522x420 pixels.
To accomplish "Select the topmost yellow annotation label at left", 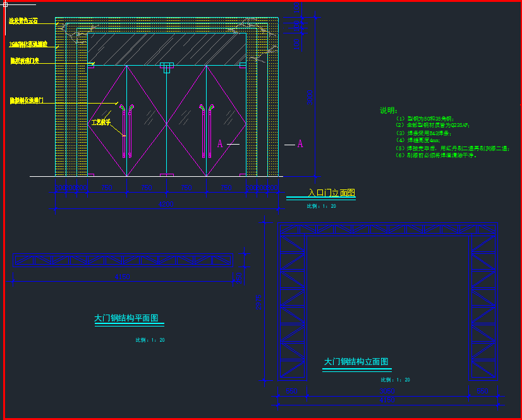I will click(x=23, y=21).
